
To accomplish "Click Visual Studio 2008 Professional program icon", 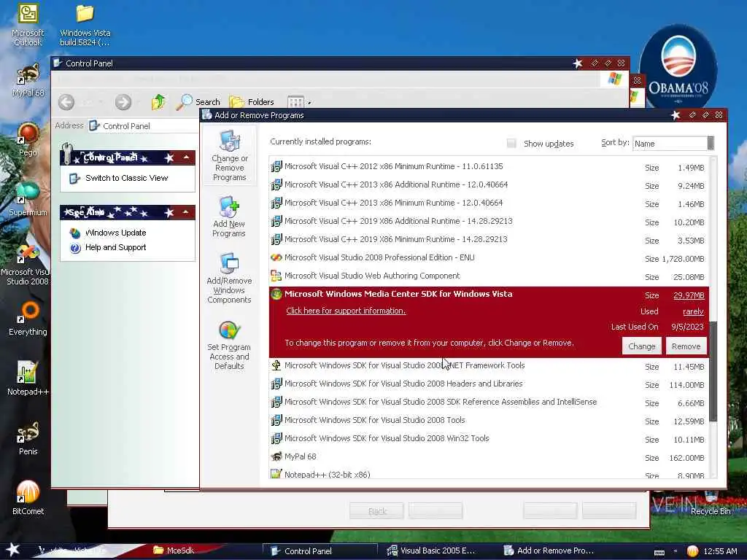I will click(x=276, y=257).
